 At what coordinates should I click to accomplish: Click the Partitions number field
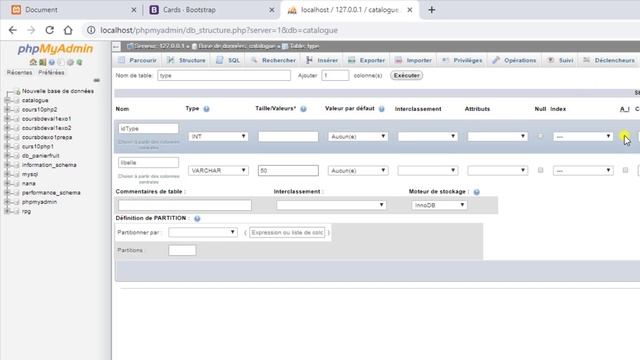click(182, 250)
